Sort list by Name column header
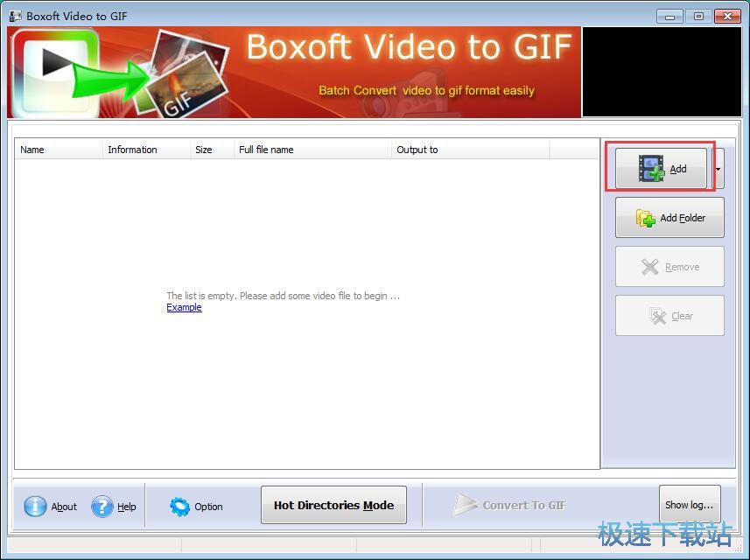The width and height of the screenshot is (750, 560). (59, 150)
